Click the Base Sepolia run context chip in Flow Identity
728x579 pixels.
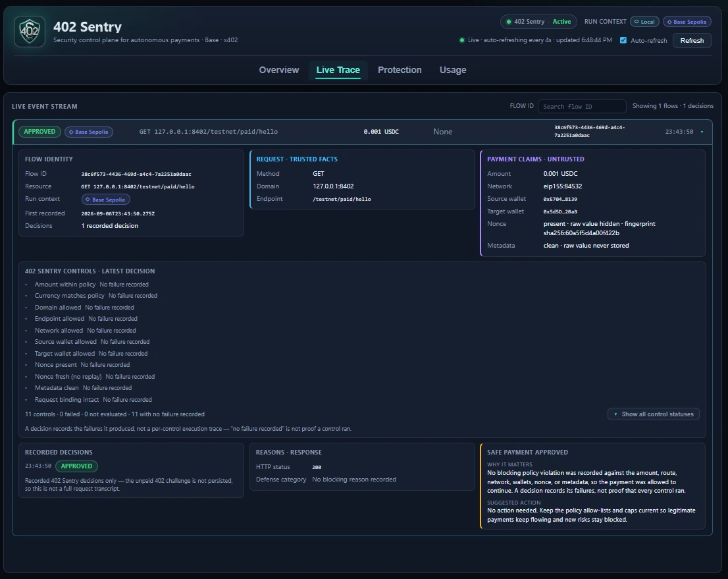coord(106,200)
